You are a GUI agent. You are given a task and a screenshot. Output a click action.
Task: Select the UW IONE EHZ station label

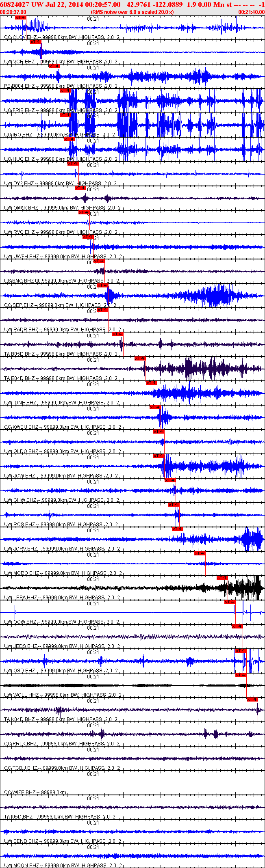(x=61, y=403)
